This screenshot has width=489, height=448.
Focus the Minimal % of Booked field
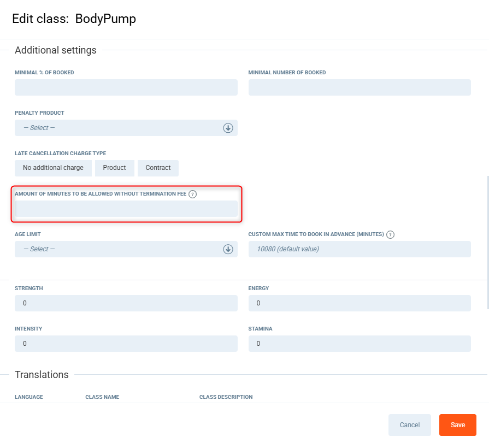(x=126, y=87)
